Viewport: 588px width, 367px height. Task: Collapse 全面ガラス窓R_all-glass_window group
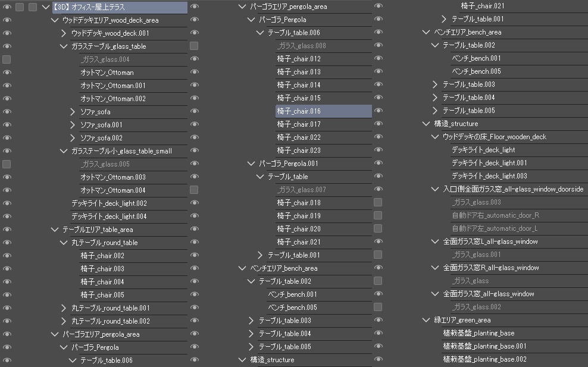pos(435,268)
